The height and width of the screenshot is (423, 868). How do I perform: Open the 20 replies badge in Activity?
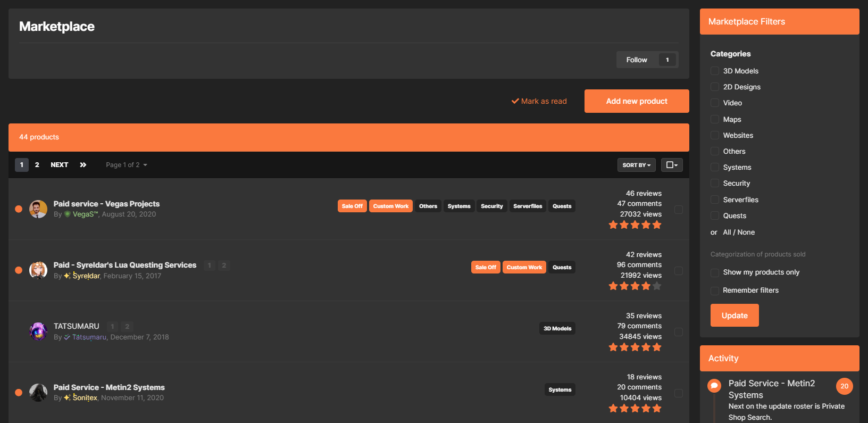tap(845, 386)
